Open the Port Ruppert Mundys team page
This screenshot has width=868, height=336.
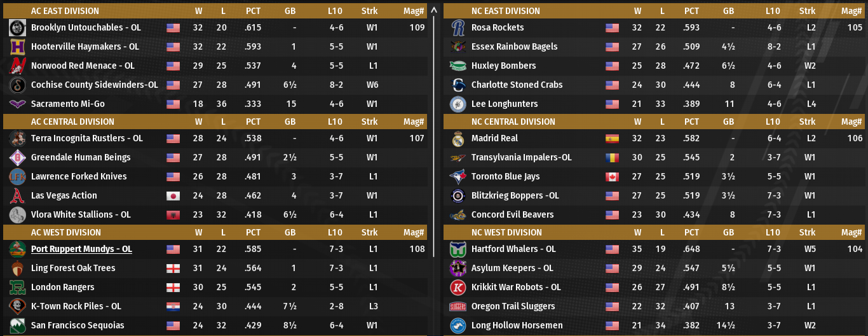[x=81, y=249]
